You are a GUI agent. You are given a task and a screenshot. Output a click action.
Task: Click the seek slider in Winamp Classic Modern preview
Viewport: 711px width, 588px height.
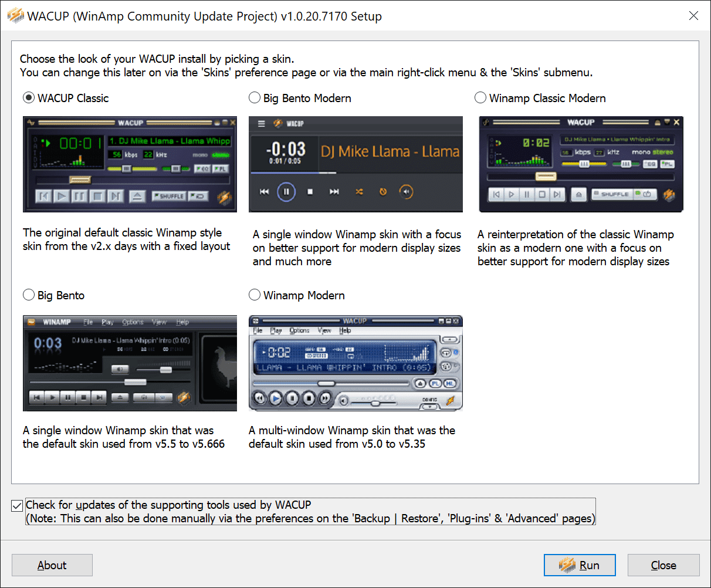[x=547, y=177]
